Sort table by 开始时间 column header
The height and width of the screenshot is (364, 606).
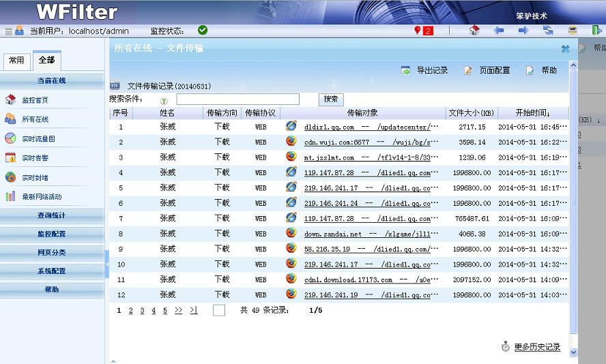[x=532, y=113]
